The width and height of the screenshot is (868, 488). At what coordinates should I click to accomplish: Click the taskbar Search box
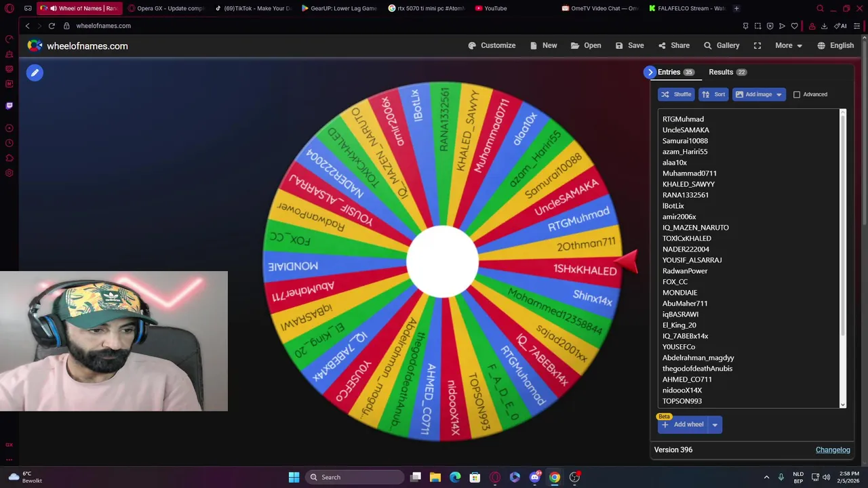[356, 477]
